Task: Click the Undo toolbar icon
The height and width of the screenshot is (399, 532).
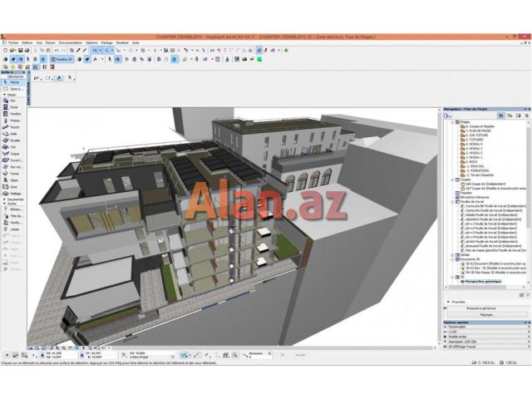Action: pos(57,50)
